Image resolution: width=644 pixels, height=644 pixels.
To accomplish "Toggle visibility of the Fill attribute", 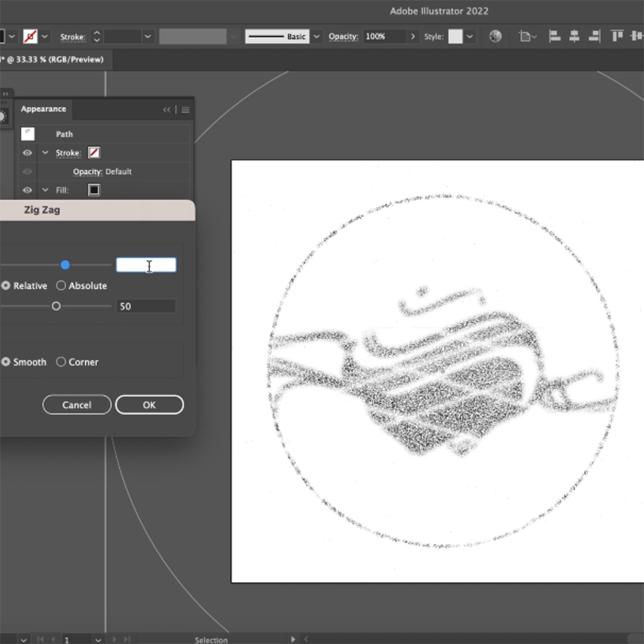I will [27, 190].
